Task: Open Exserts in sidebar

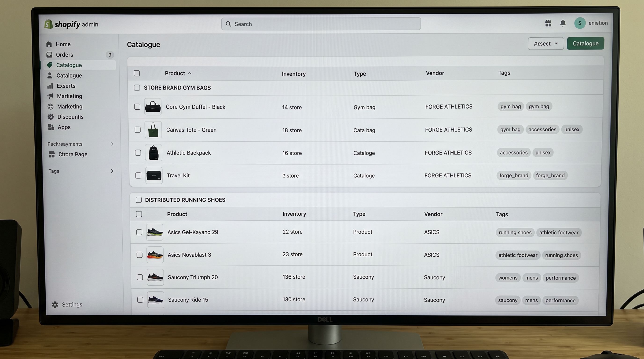Action: pos(66,86)
